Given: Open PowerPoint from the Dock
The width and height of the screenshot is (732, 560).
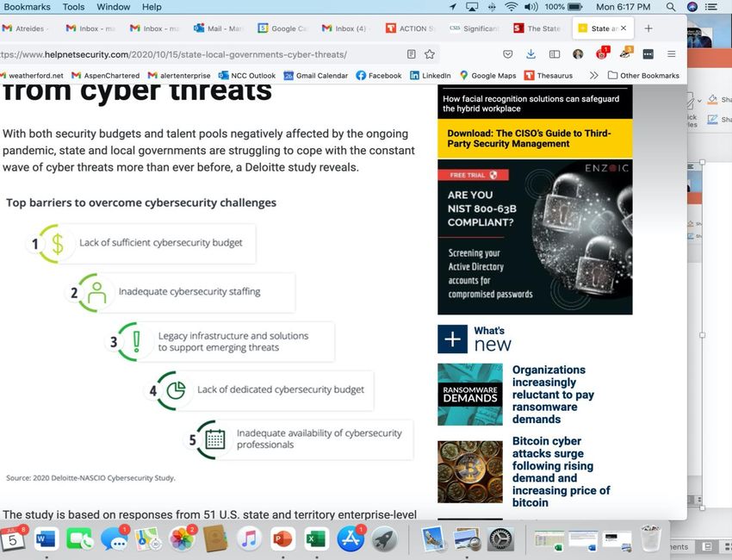Looking at the screenshot, I should coord(282,538).
